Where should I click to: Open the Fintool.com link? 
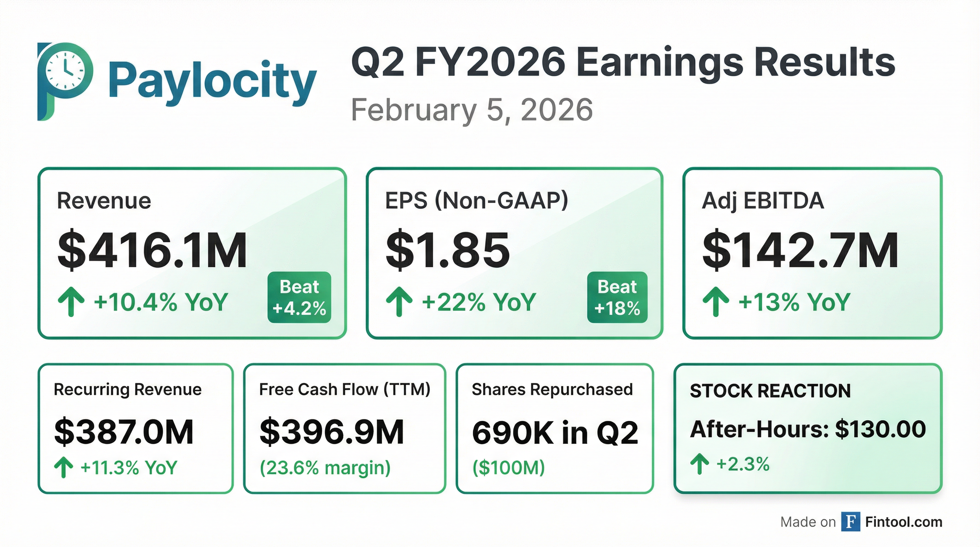tap(903, 522)
